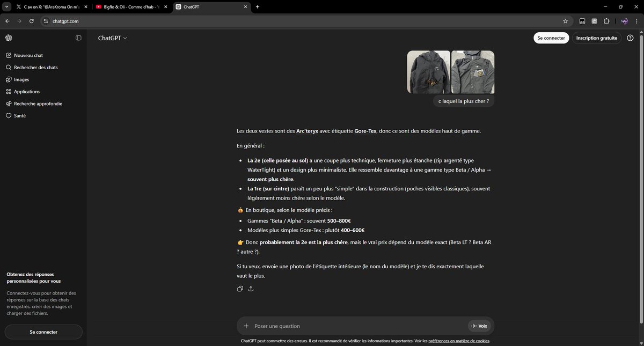
Task: Open a new browser tab
Action: 258,6
